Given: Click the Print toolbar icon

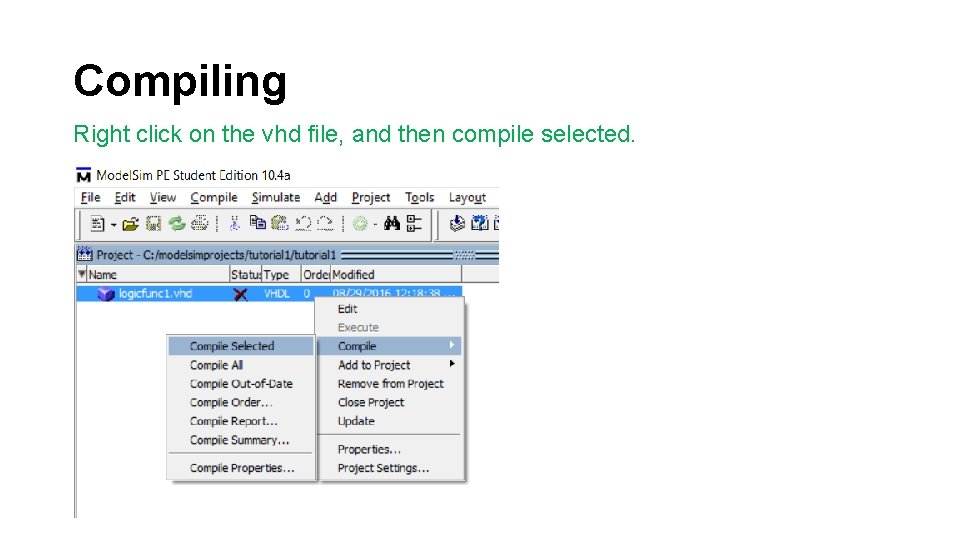Looking at the screenshot, I should point(200,223).
